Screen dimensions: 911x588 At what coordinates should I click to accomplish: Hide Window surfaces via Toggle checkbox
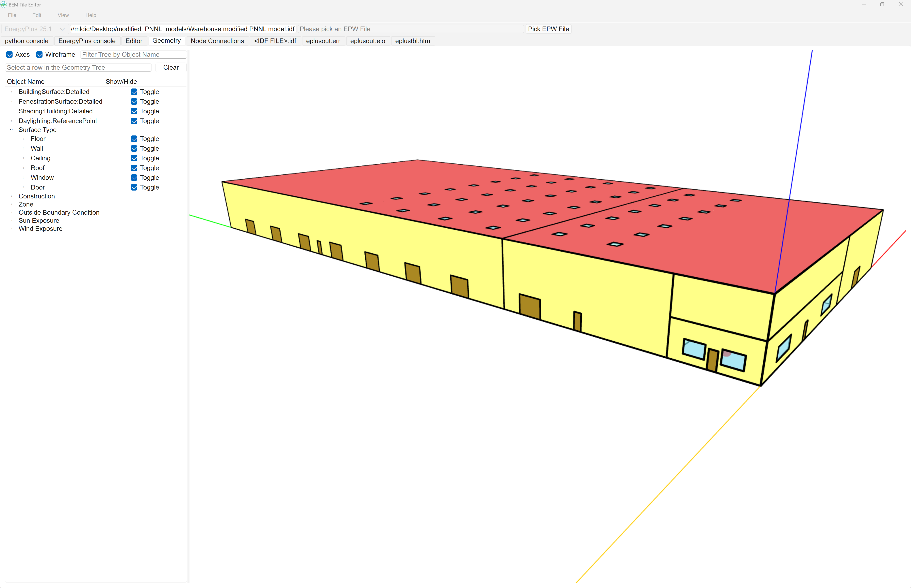(x=134, y=178)
